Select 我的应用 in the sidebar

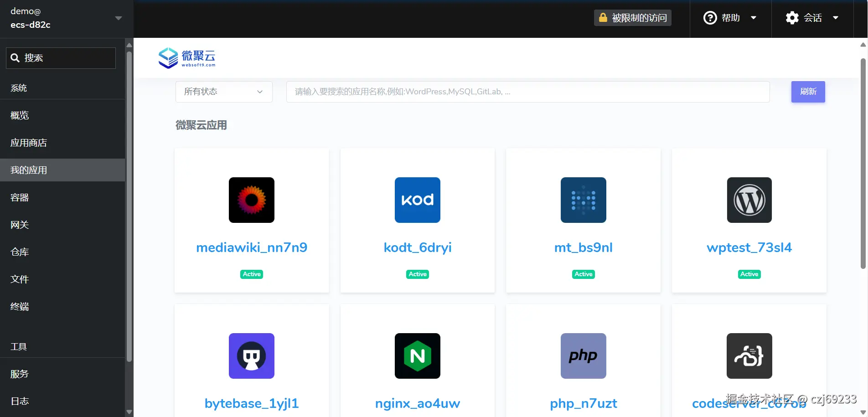(x=28, y=170)
